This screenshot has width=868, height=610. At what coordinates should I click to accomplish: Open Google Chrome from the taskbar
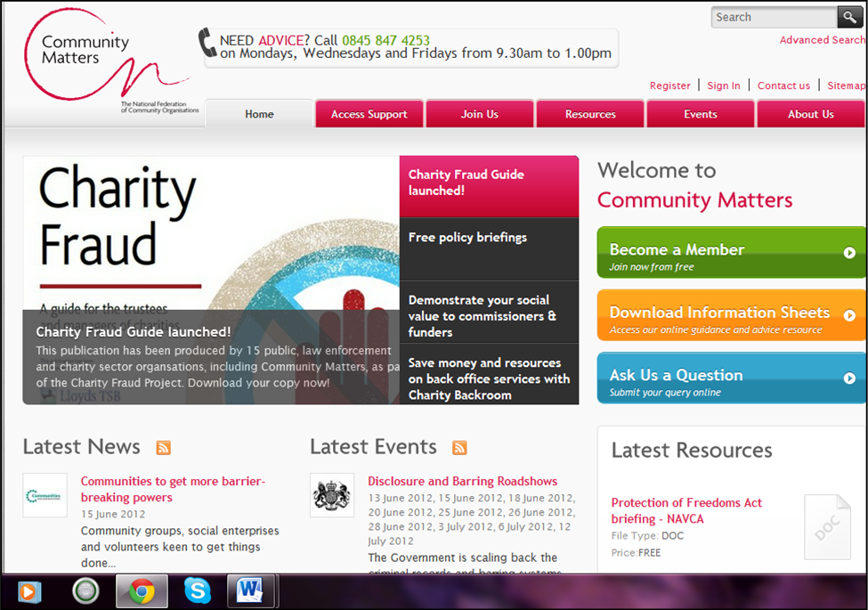[x=142, y=591]
